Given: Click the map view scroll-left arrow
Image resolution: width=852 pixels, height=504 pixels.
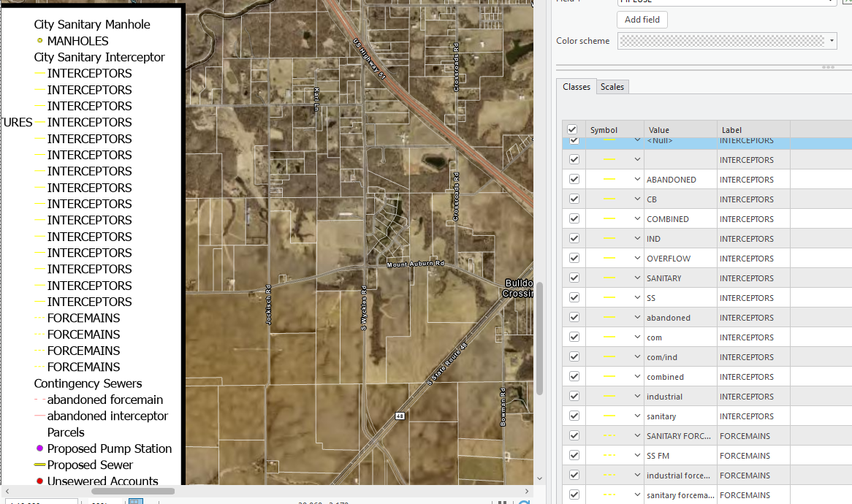Looking at the screenshot, I should click(x=7, y=491).
